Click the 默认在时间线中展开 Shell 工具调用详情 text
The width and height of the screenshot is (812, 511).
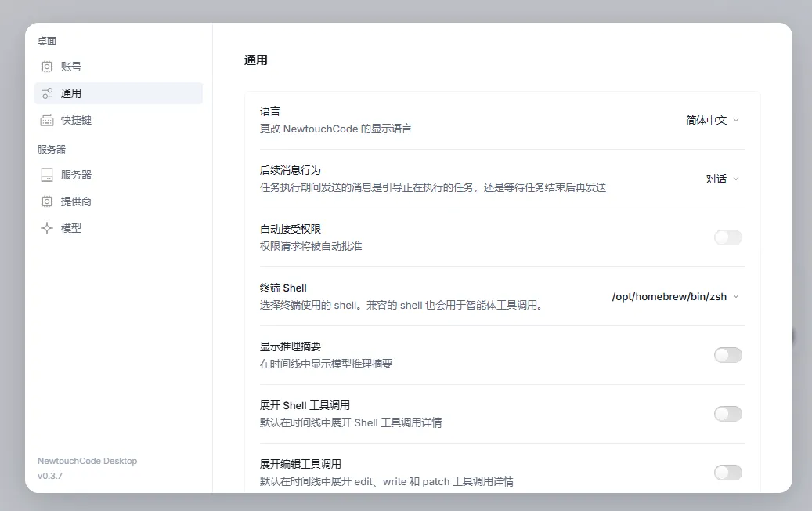tap(351, 422)
